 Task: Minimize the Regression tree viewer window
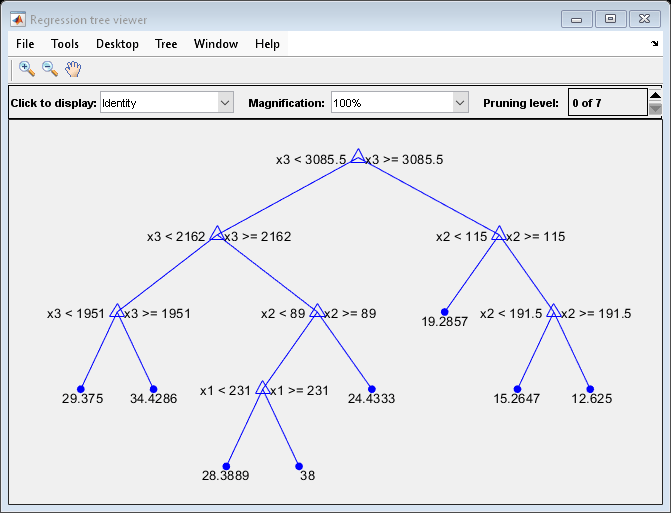[576, 19]
